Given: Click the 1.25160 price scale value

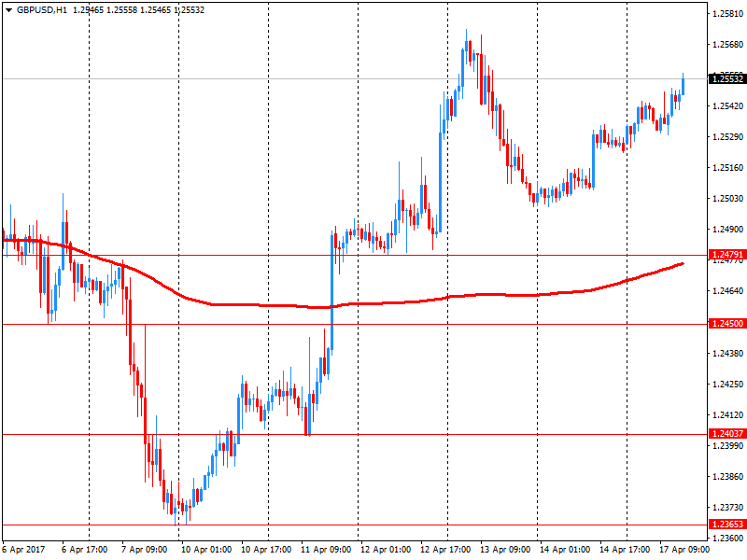Looking at the screenshot, I should (x=727, y=168).
